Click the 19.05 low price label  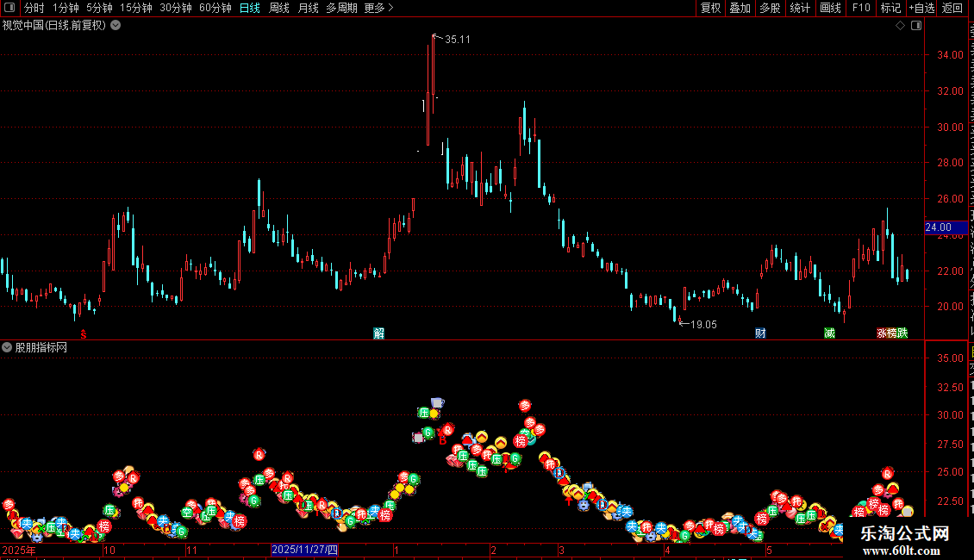click(703, 325)
